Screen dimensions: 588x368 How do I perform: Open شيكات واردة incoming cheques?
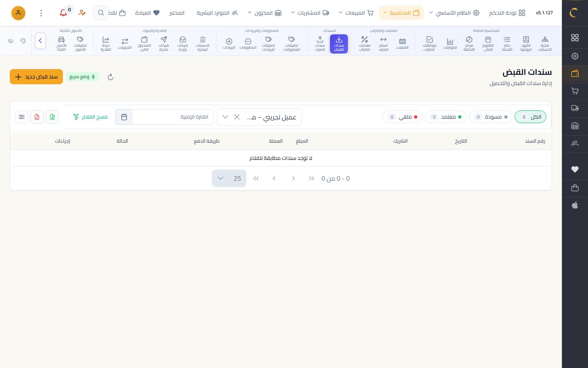183,44
